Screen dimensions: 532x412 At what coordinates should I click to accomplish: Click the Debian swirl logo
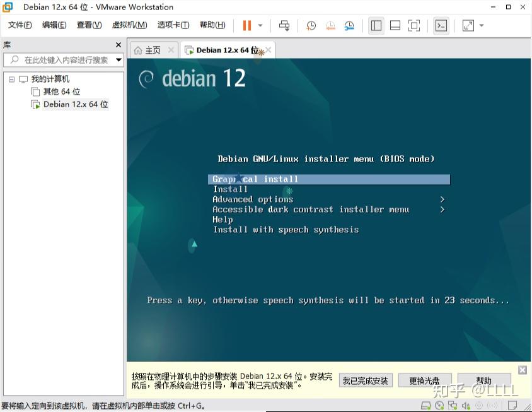146,79
